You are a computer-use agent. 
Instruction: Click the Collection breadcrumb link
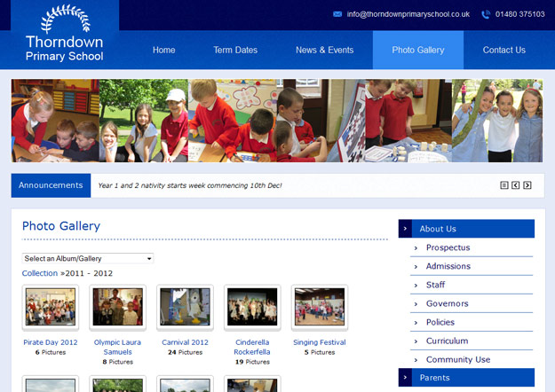click(40, 273)
